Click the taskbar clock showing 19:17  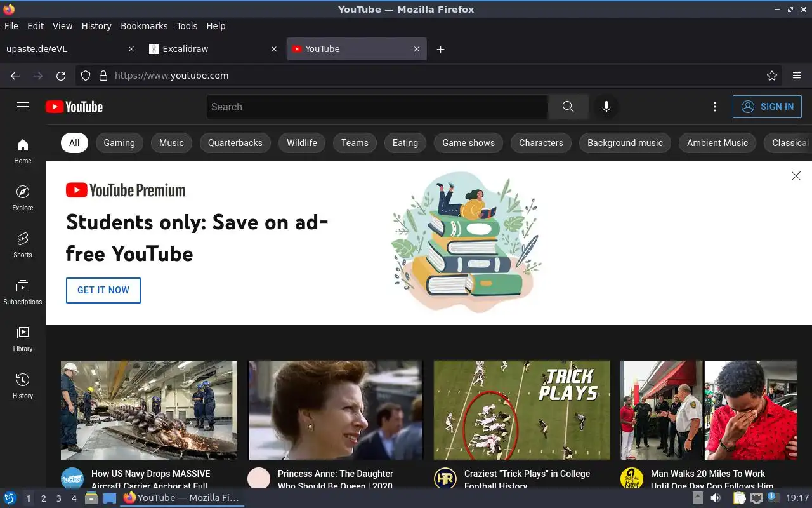797,498
